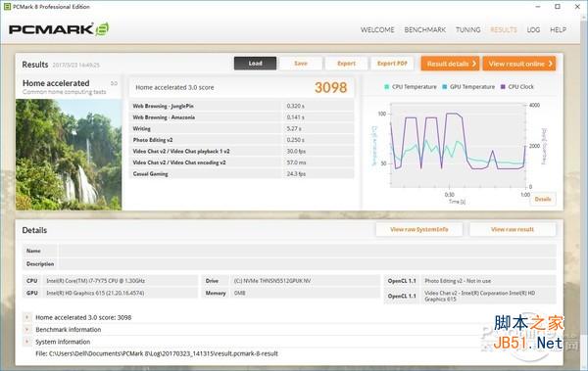The width and height of the screenshot is (588, 371).
Task: Click Export PDF button
Action: [392, 64]
